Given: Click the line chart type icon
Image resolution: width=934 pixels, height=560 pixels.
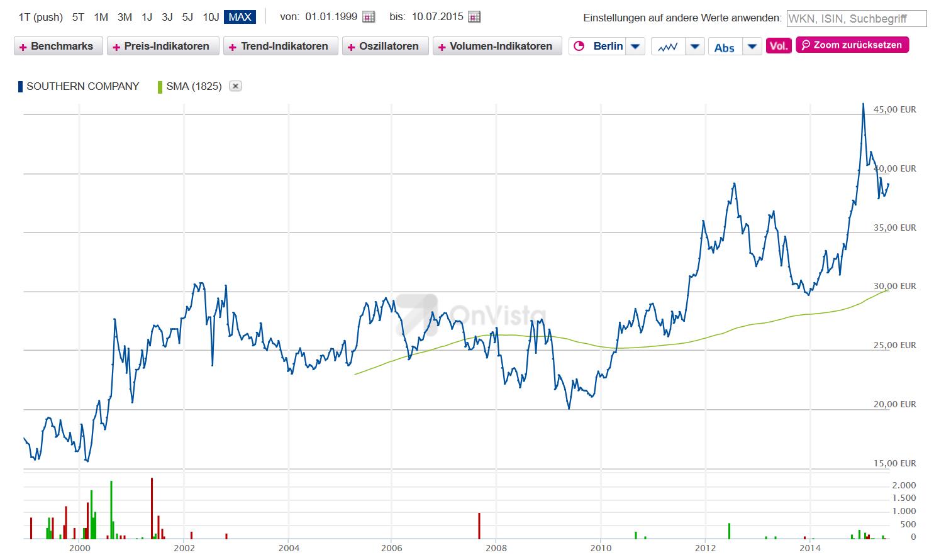Looking at the screenshot, I should click(x=668, y=47).
